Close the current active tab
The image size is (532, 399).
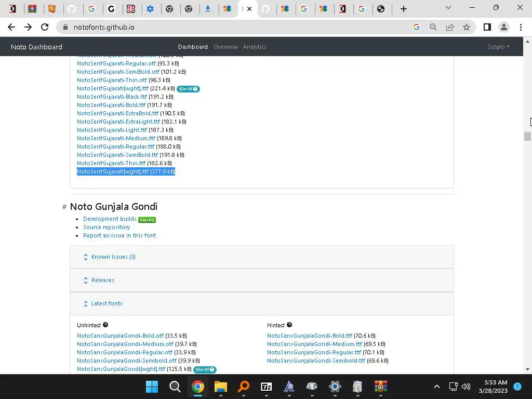tap(249, 9)
